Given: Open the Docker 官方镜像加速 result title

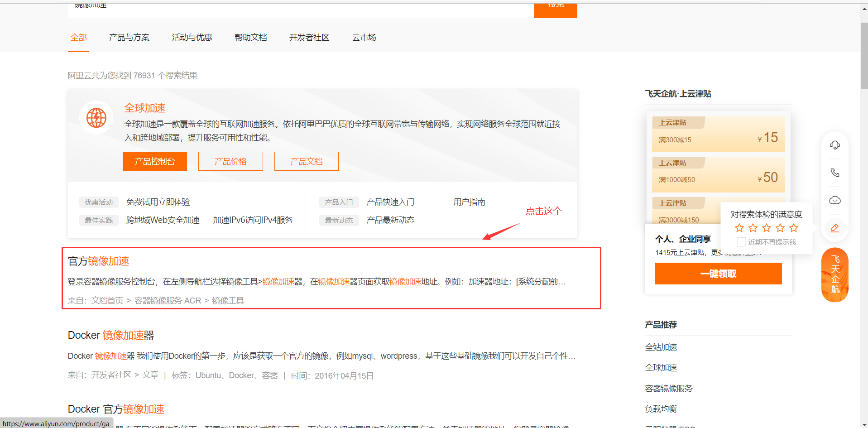Looking at the screenshot, I should pyautogui.click(x=116, y=409).
